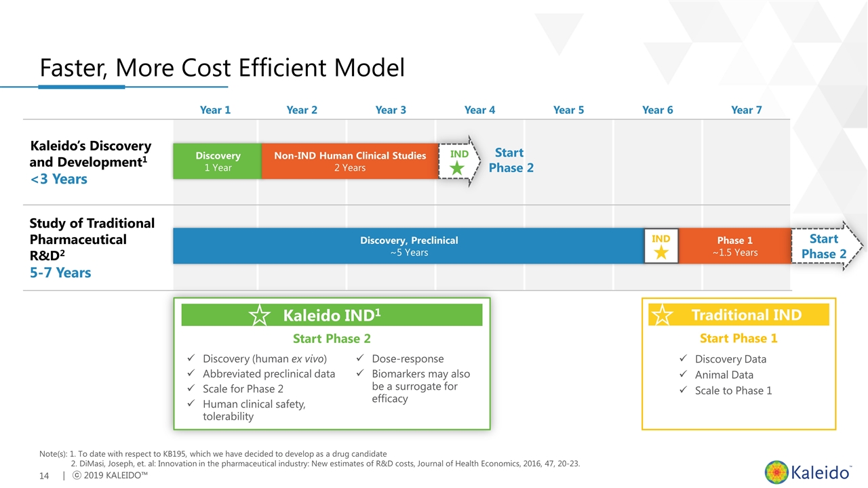The height and width of the screenshot is (488, 868).
Task: Click the <3 Years text
Action: tap(58, 180)
